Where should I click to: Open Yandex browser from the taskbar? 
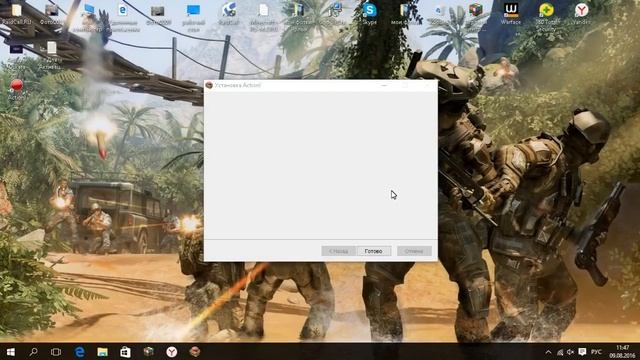click(171, 352)
